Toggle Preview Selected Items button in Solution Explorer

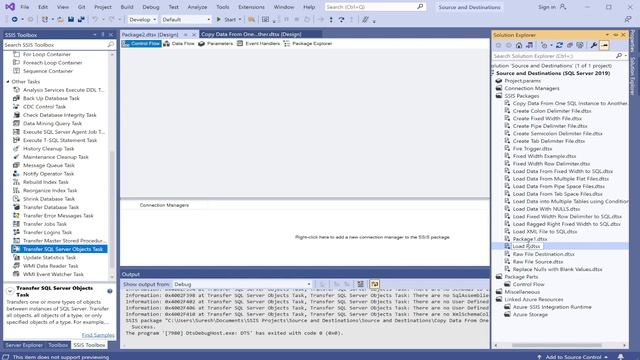pos(604,45)
